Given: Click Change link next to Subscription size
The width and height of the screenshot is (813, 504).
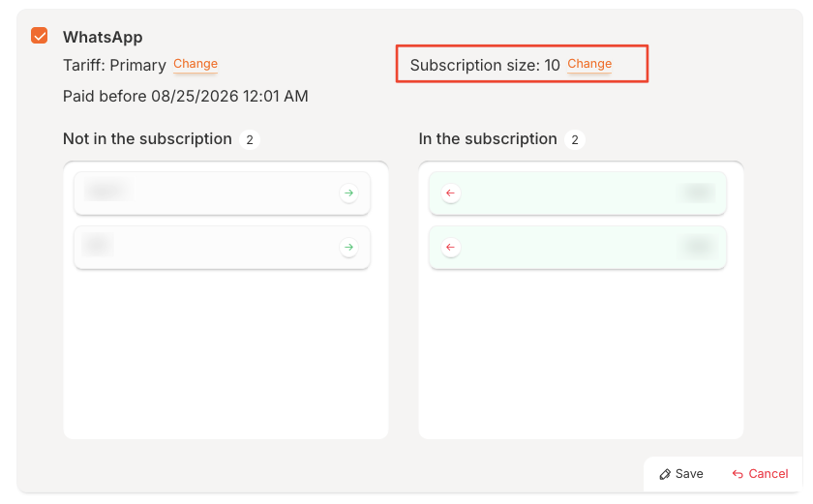Looking at the screenshot, I should (589, 64).
